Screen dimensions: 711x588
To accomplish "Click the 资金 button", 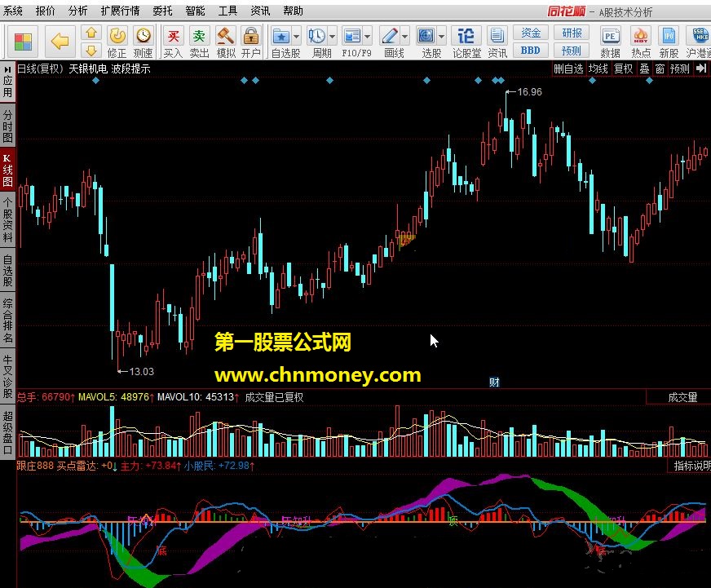I will 531,33.
